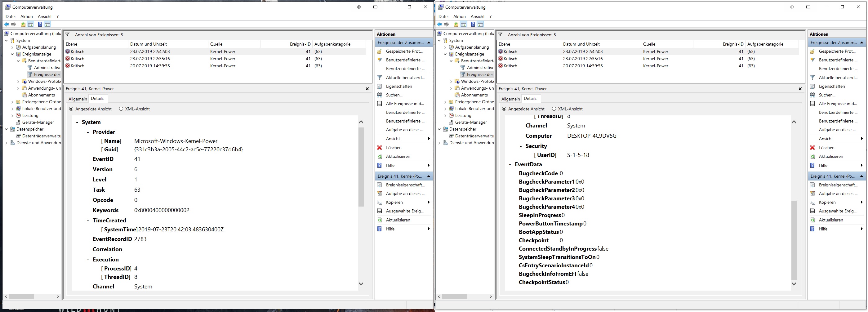Viewport: 868px width, 312px height.
Task: Click the Ereigniseigenschaften icon in left window
Action: pyautogui.click(x=379, y=185)
